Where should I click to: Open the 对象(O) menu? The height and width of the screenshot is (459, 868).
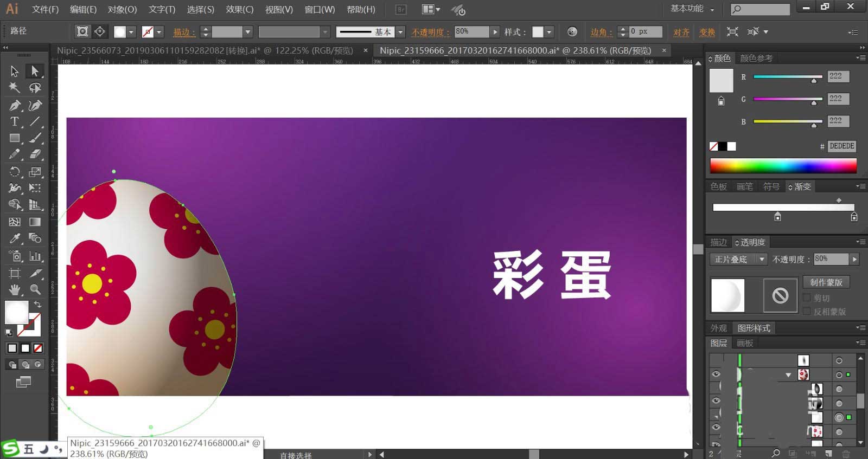(x=122, y=9)
